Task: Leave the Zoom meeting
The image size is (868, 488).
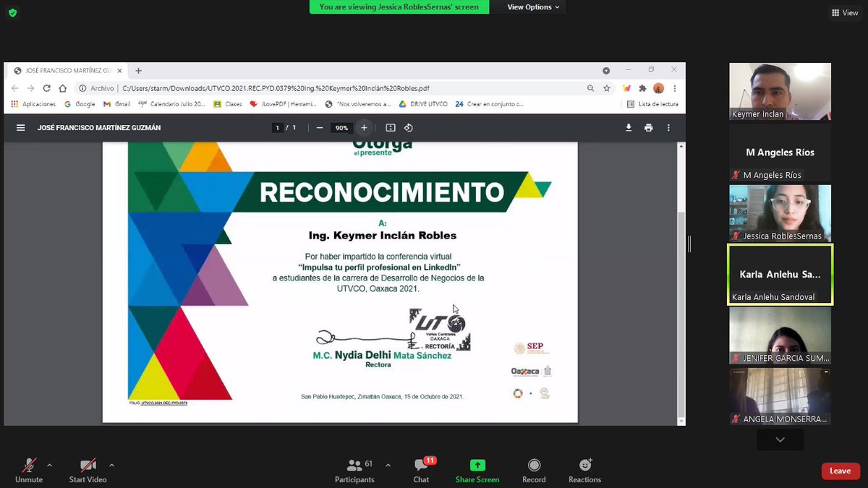Action: click(841, 471)
